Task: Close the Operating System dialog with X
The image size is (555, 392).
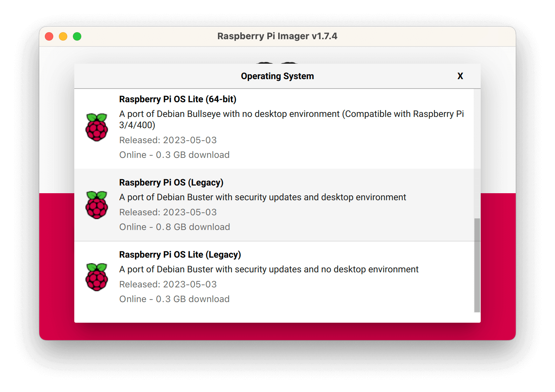Action: (x=460, y=76)
